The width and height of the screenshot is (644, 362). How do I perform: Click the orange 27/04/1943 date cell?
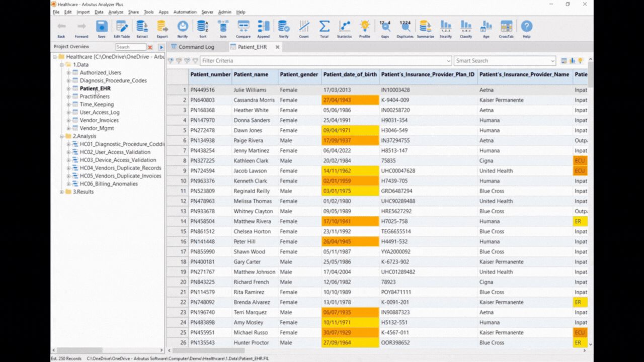point(350,100)
